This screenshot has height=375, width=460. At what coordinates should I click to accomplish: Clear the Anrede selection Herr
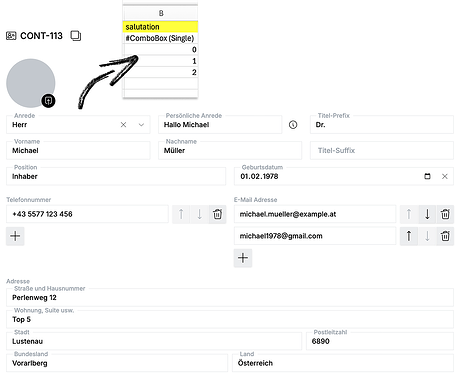123,125
